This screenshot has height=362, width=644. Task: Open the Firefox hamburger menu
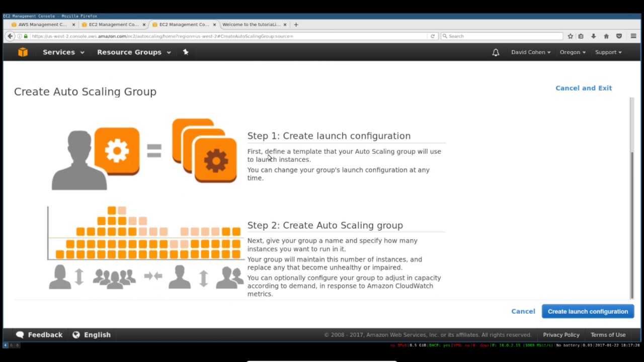pos(633,36)
